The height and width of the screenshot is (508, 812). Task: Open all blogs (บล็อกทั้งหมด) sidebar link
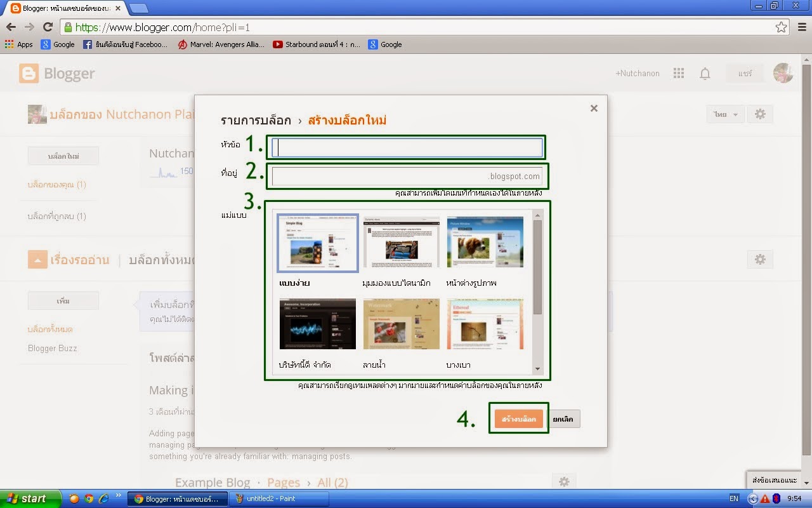click(50, 329)
